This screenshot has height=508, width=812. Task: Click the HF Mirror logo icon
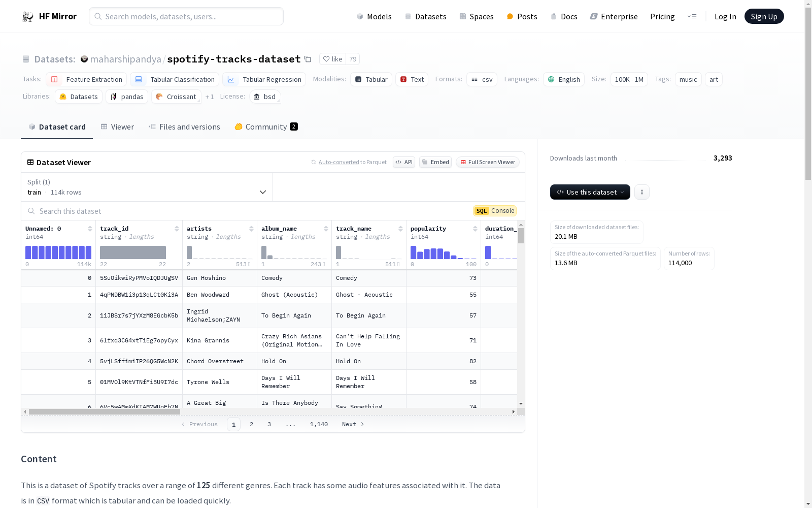pyautogui.click(x=28, y=17)
